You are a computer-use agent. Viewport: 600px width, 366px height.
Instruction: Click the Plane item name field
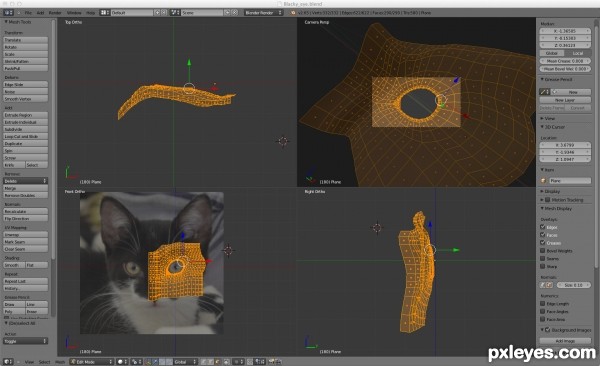click(x=570, y=180)
